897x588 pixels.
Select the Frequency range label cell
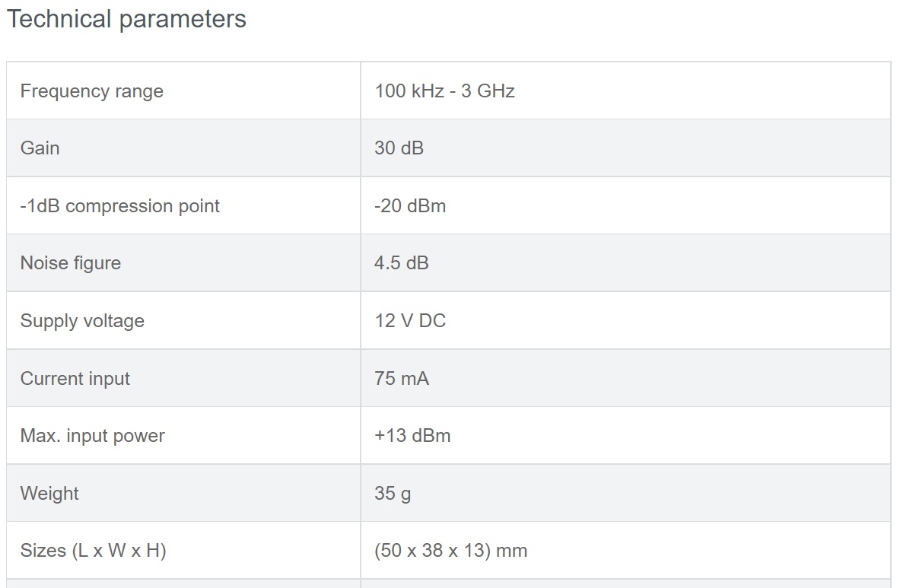[183, 91]
